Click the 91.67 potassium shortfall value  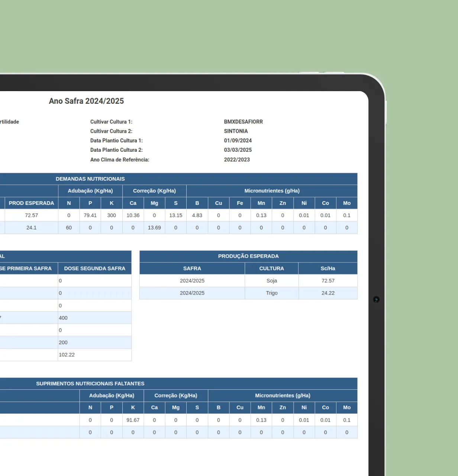click(x=133, y=420)
